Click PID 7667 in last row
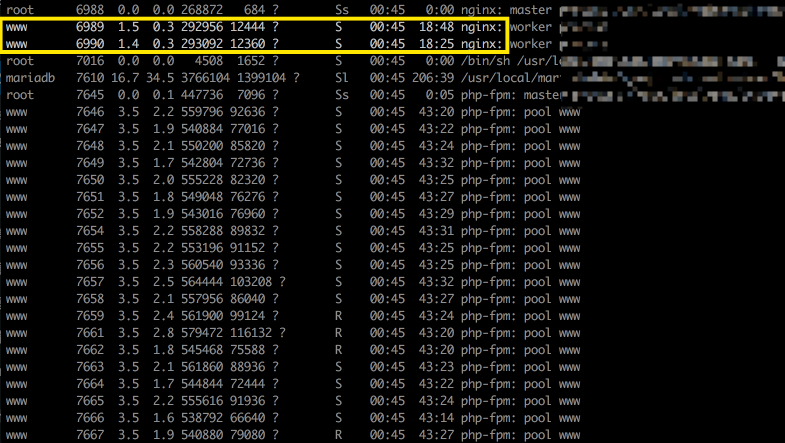The image size is (785, 443). [90, 435]
